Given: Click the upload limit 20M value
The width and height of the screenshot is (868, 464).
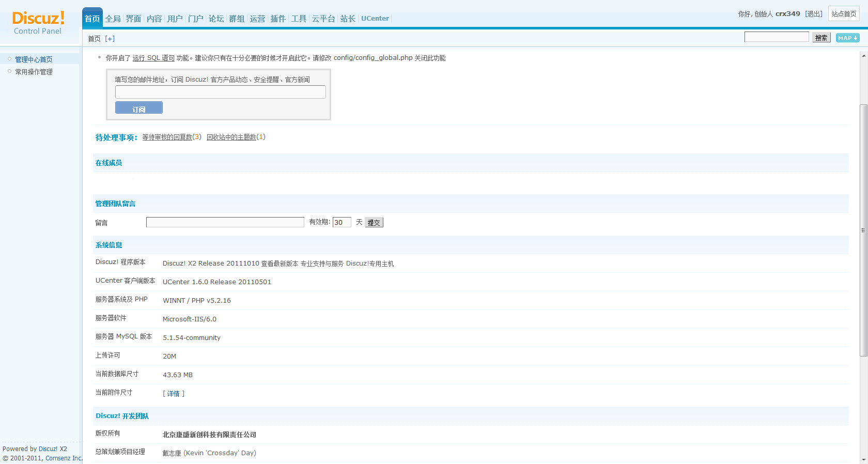Looking at the screenshot, I should pyautogui.click(x=169, y=357).
